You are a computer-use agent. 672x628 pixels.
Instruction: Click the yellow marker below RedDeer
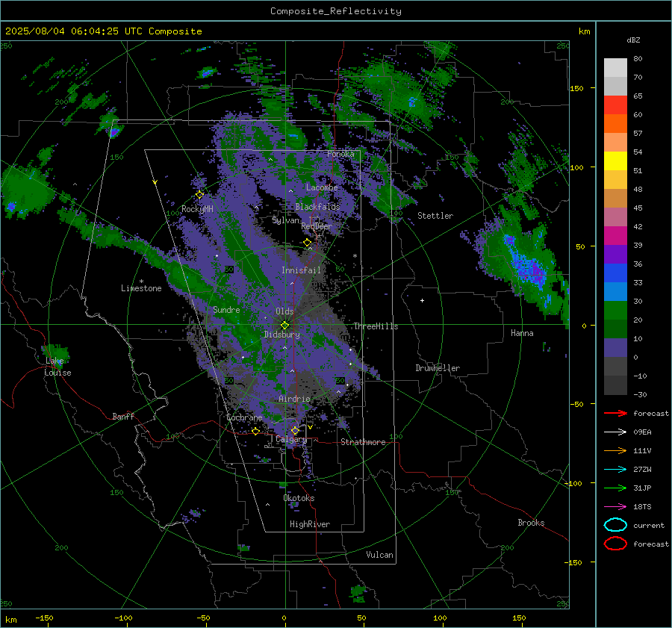[308, 243]
